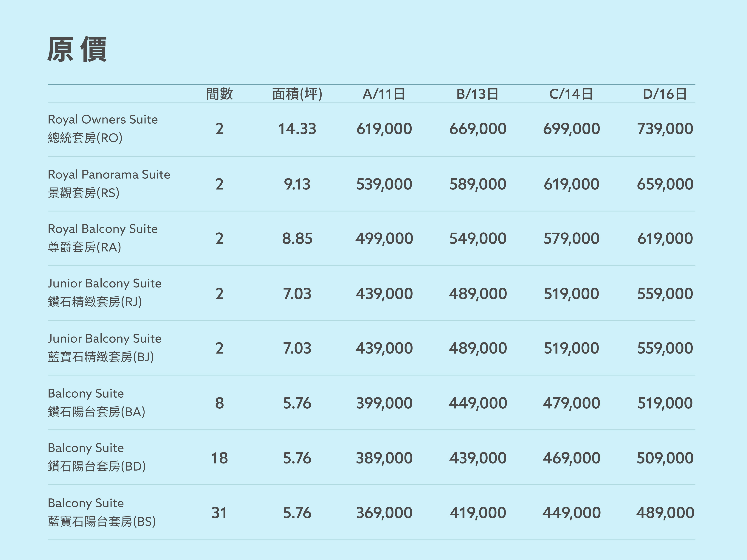
Task: Select the 面積(坪) column header
Action: pos(297,94)
